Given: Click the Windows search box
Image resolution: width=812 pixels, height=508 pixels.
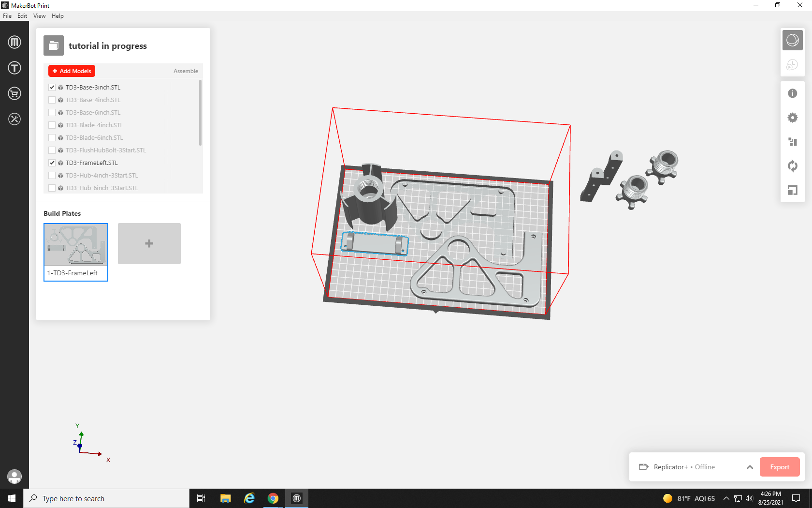Looking at the screenshot, I should [x=106, y=498].
